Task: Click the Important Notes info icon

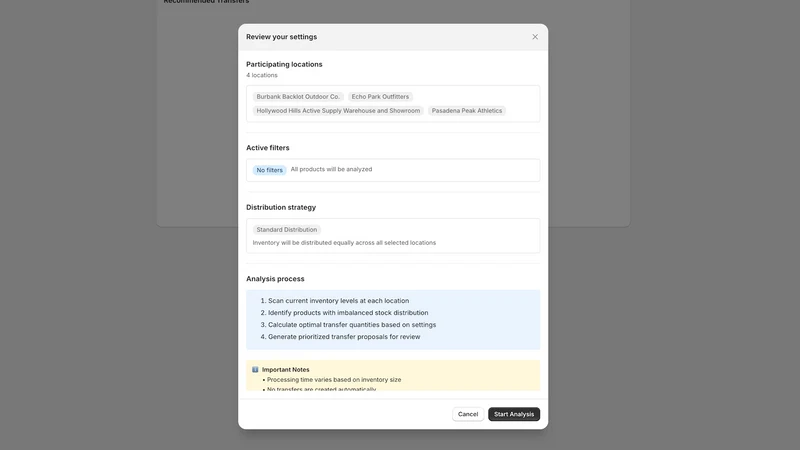Action: 255,369
